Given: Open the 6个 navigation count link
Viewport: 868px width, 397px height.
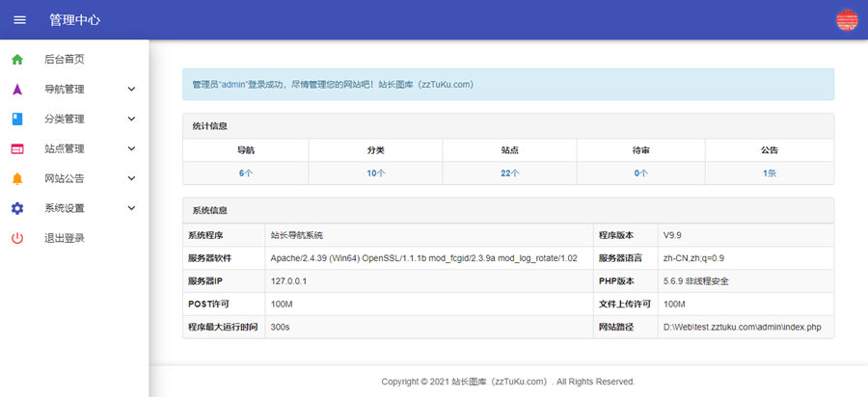Looking at the screenshot, I should coord(245,173).
